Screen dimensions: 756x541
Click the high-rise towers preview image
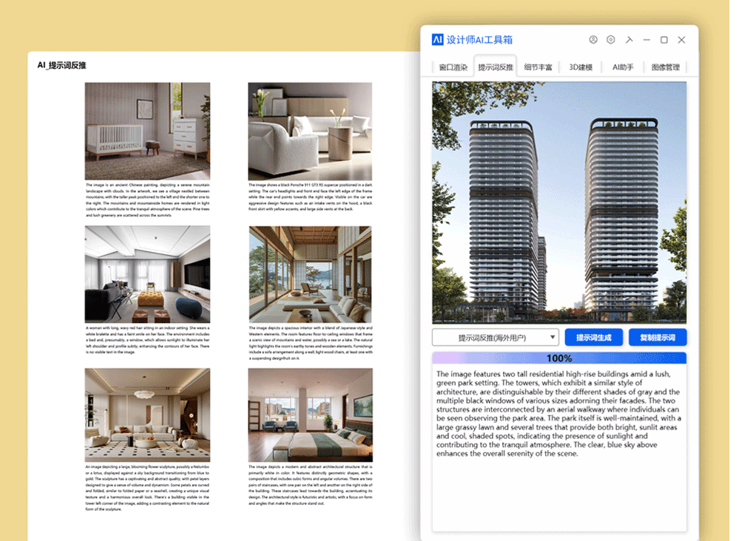tap(558, 203)
